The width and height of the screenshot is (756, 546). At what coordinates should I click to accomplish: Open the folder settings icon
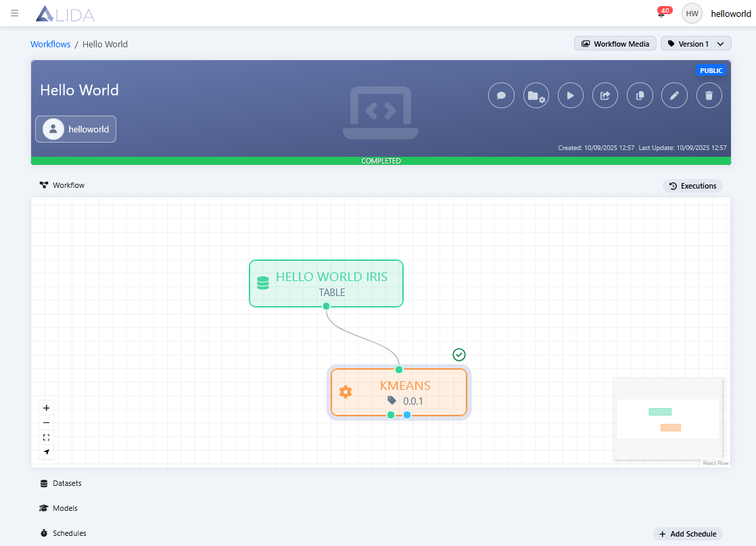(x=536, y=95)
